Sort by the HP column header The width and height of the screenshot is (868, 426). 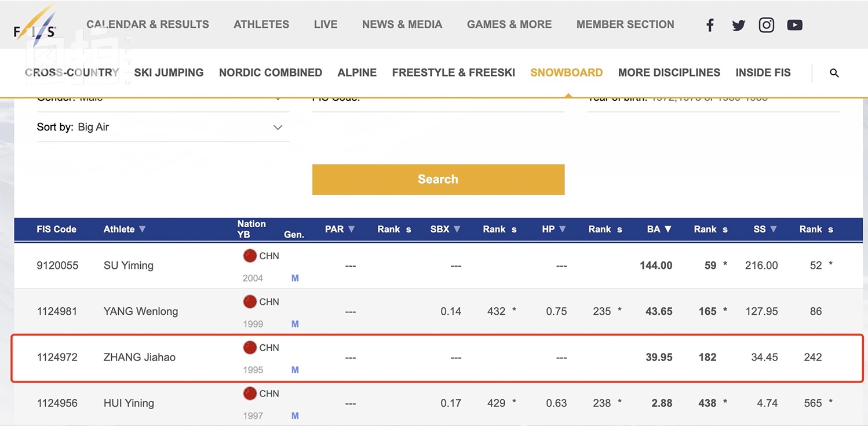pos(554,230)
